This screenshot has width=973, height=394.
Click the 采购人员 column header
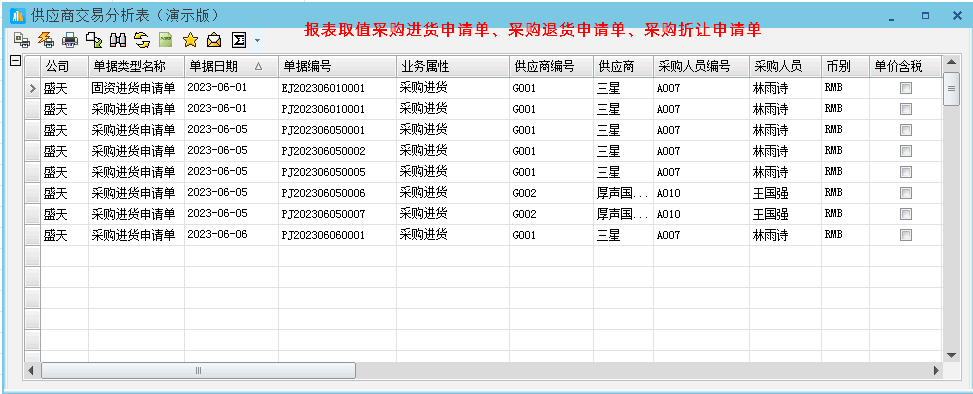785,66
